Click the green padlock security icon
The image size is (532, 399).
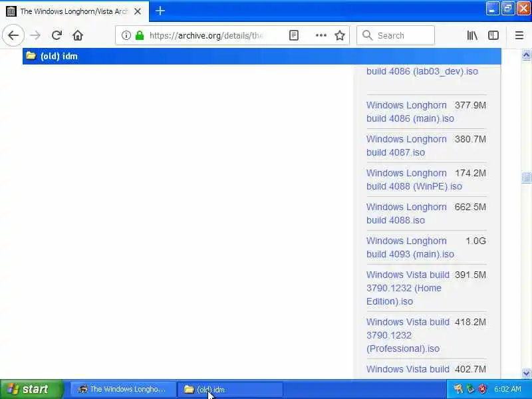pos(140,35)
